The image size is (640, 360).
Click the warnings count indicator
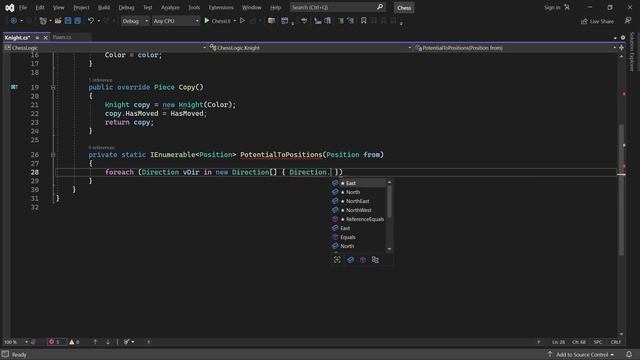click(x=74, y=342)
